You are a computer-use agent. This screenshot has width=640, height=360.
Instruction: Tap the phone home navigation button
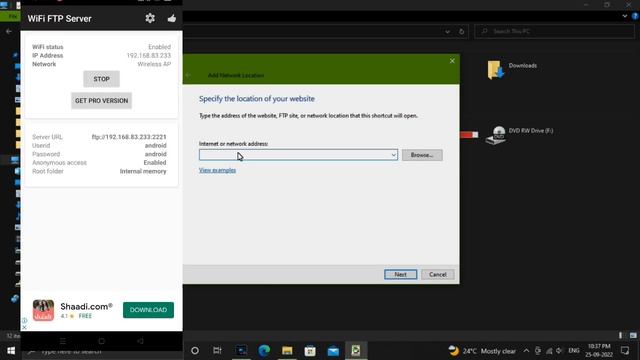(101, 341)
